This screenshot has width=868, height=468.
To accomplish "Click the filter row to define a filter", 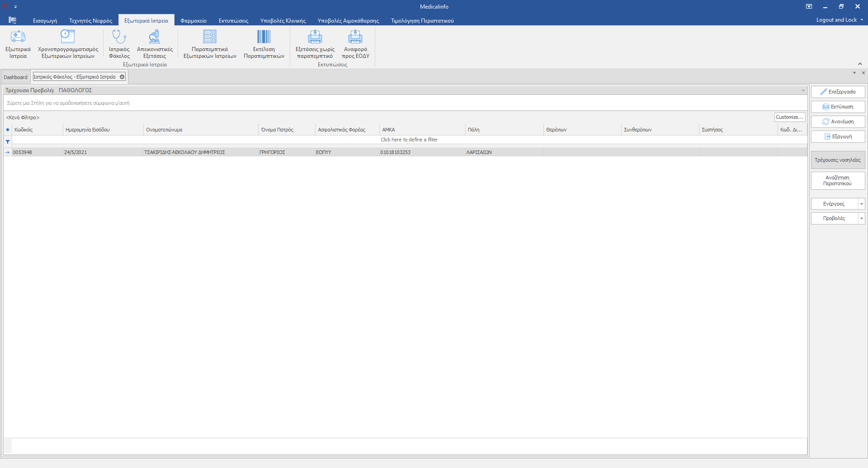I will (x=409, y=140).
